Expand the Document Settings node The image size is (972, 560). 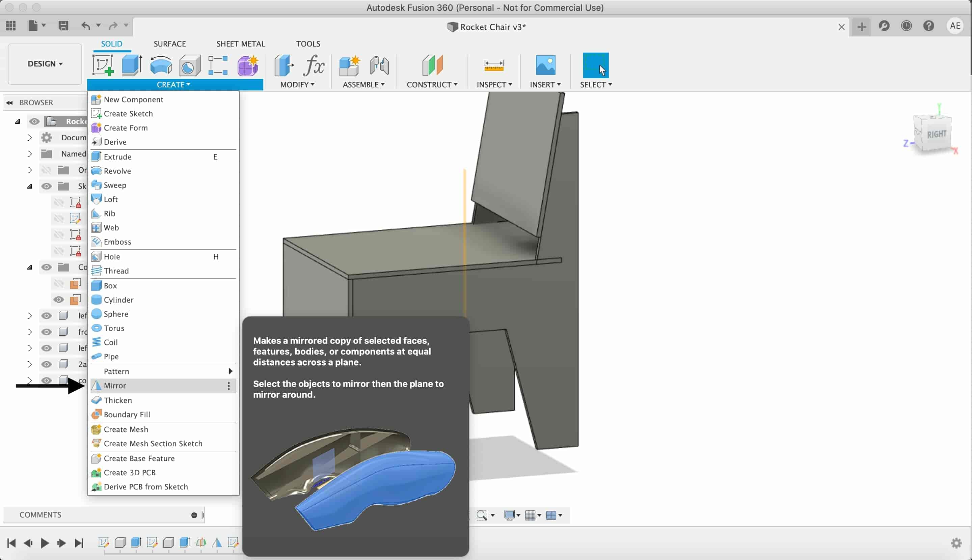pos(29,137)
